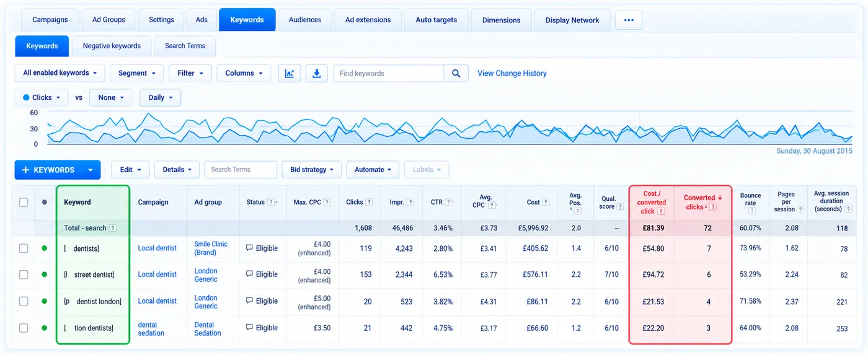Open Smile Clinic (Brand) ad group link
Viewport: 868px width, 355px height.
[x=211, y=248]
